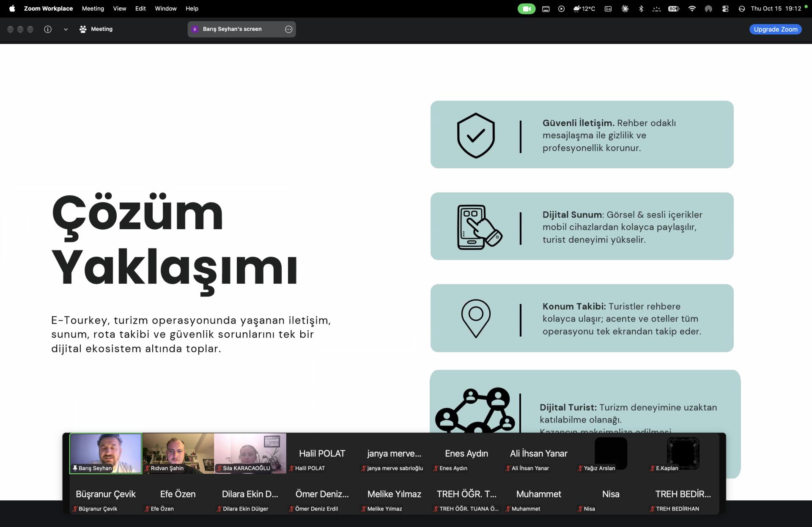The height and width of the screenshot is (527, 812).
Task: Select janya merve sabrioğlu participant tile
Action: point(394,453)
